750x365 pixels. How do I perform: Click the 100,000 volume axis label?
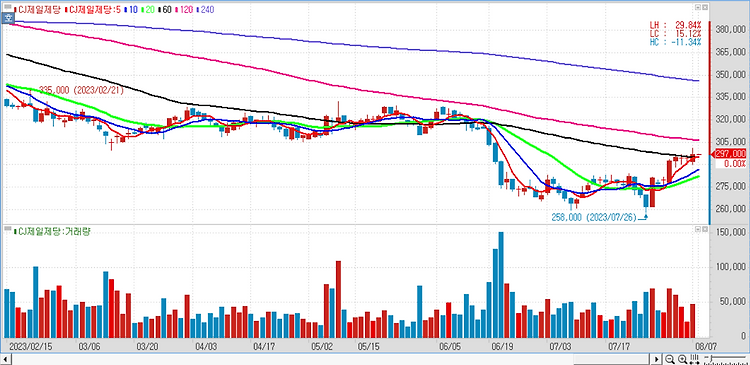(x=731, y=266)
